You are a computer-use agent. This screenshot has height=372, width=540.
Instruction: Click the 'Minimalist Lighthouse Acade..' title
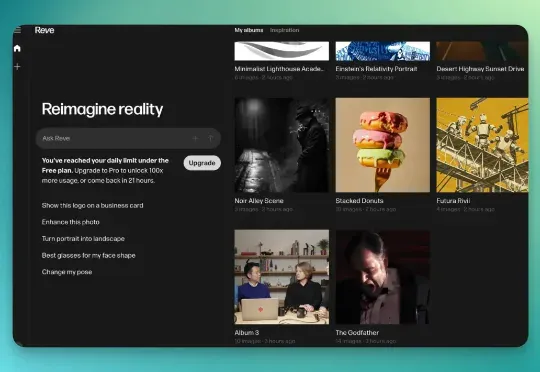pyautogui.click(x=279, y=69)
